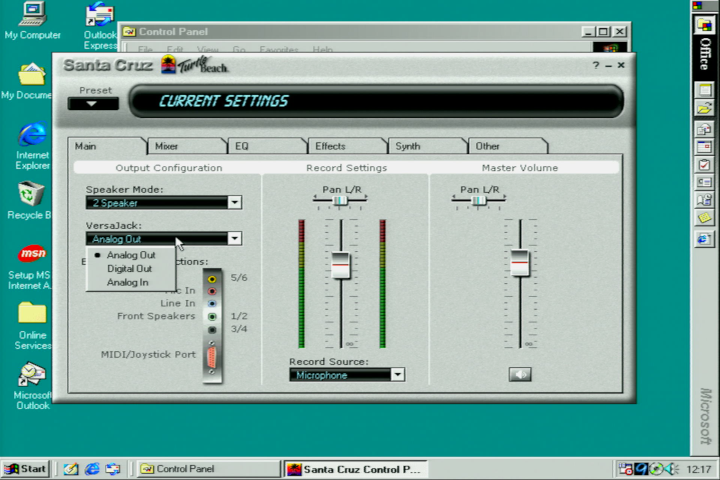Select the Main tab
The height and width of the screenshot is (480, 720).
click(x=107, y=146)
